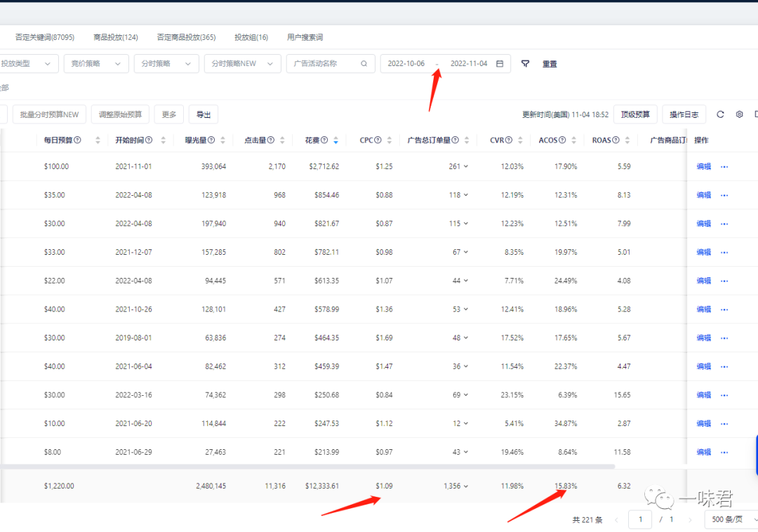The width and height of the screenshot is (758, 532).
Task: Click the horizontal scrollbar below the table
Action: tap(307, 467)
